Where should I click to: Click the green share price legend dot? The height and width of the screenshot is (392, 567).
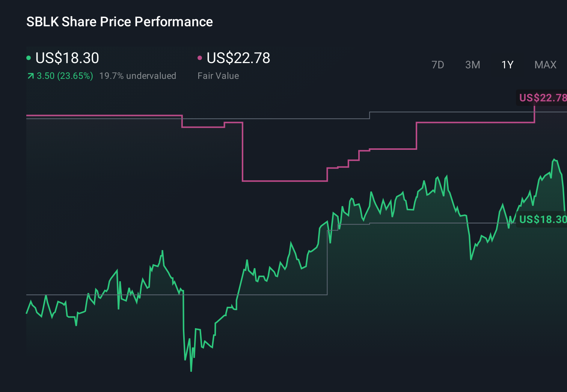point(29,57)
